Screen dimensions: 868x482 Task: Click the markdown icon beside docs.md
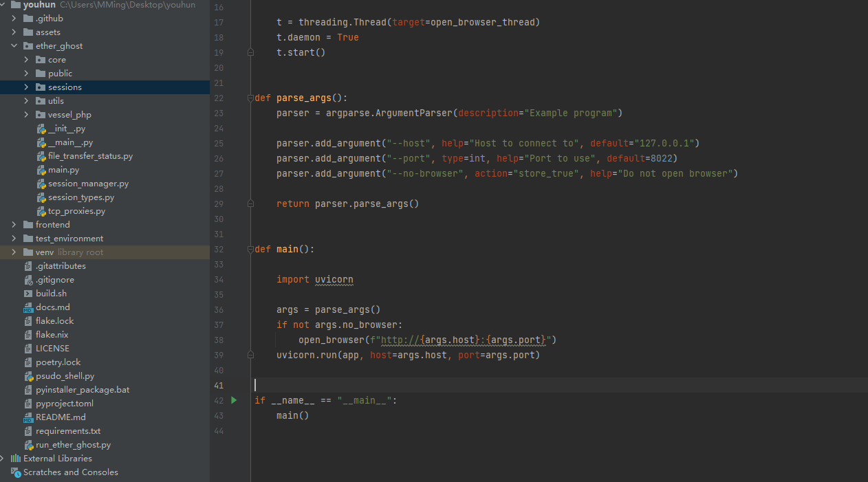pyautogui.click(x=28, y=307)
